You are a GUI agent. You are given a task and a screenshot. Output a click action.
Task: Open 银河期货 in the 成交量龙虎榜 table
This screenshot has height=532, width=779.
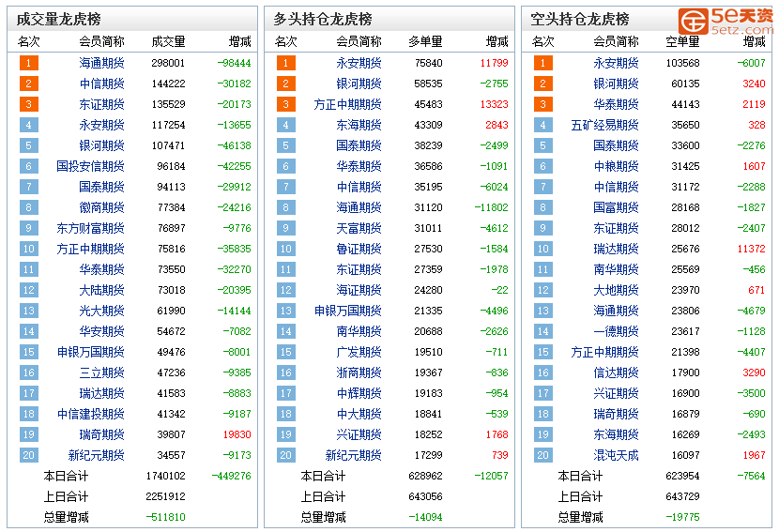point(102,145)
